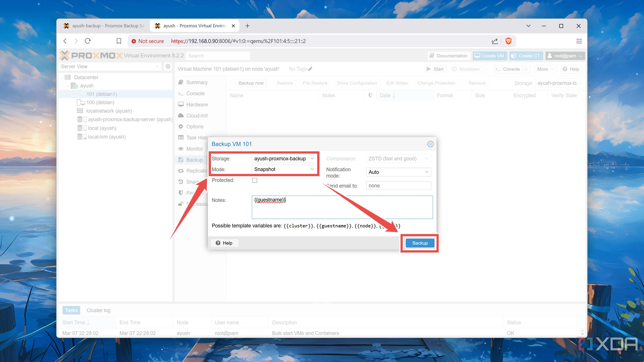
Task: Click Backup now button
Action: (251, 83)
